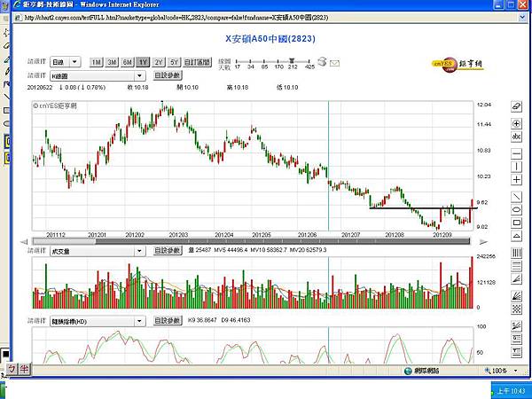
Task: Select line tool in background left toolbar
Action: click(6, 97)
